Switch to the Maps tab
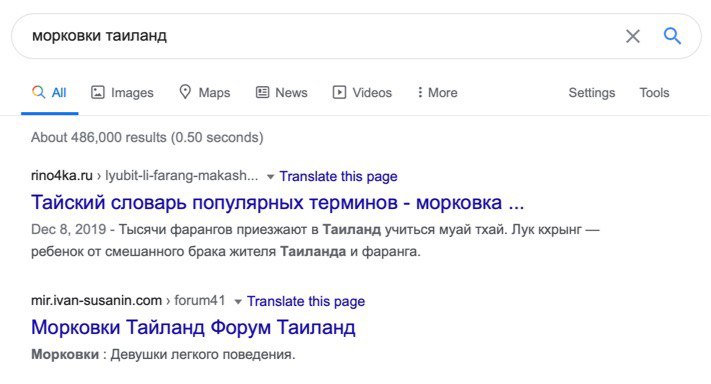 point(205,92)
